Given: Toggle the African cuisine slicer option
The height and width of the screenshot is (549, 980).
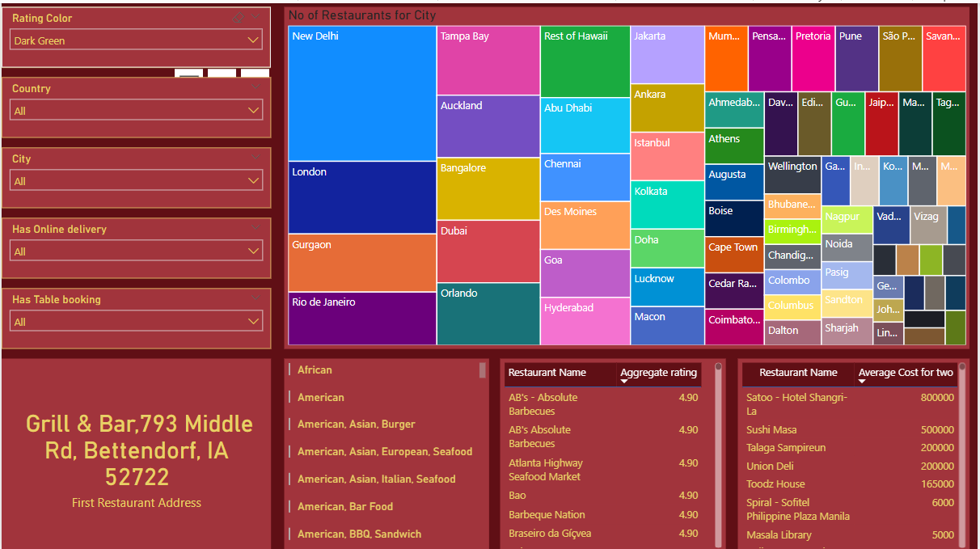Looking at the screenshot, I should pyautogui.click(x=315, y=370).
